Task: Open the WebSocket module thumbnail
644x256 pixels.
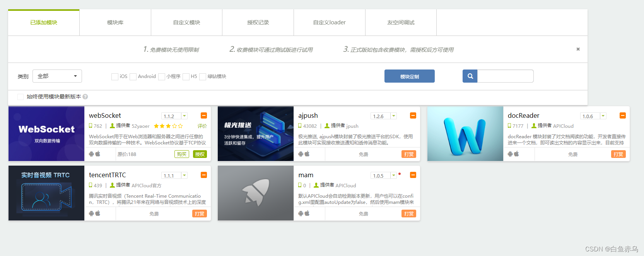Action: tap(46, 134)
